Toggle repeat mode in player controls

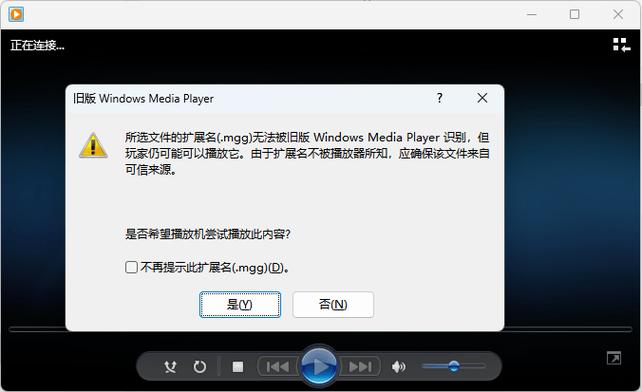coord(200,367)
